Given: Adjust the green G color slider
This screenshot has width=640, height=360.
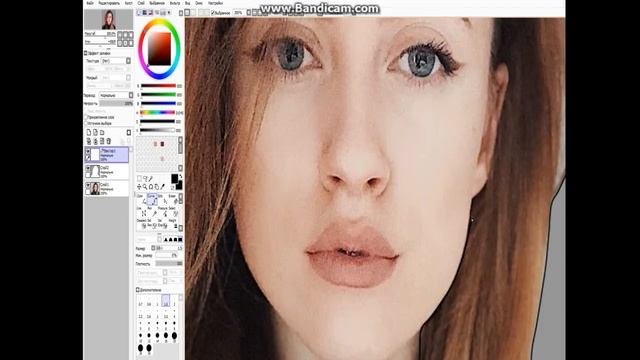Looking at the screenshot, I should click(158, 95).
